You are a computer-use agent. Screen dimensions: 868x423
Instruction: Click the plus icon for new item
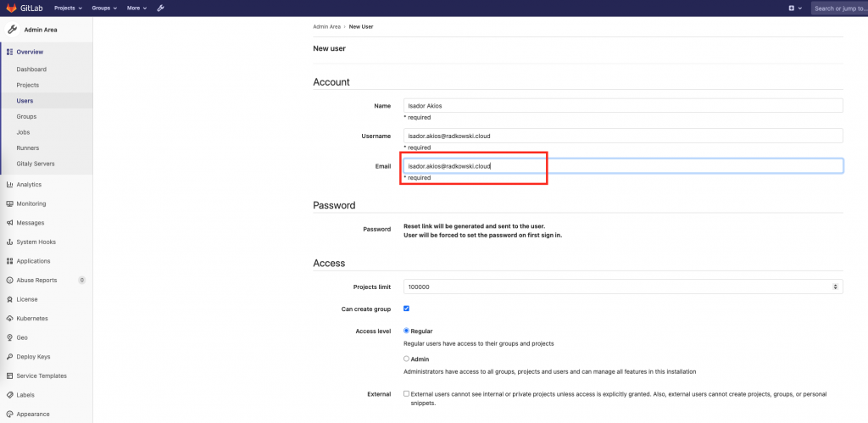[x=792, y=8]
